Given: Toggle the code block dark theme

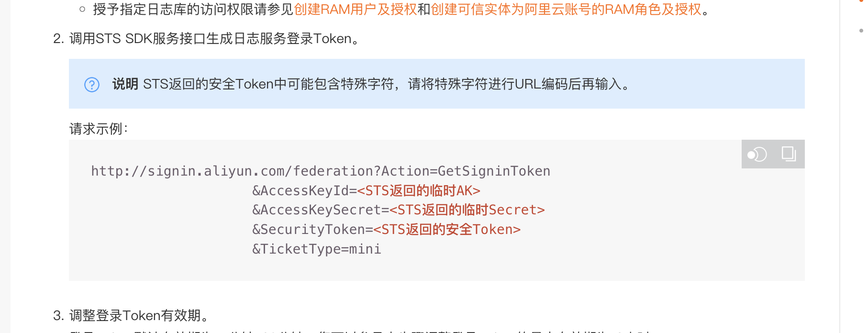Looking at the screenshot, I should pos(757,154).
